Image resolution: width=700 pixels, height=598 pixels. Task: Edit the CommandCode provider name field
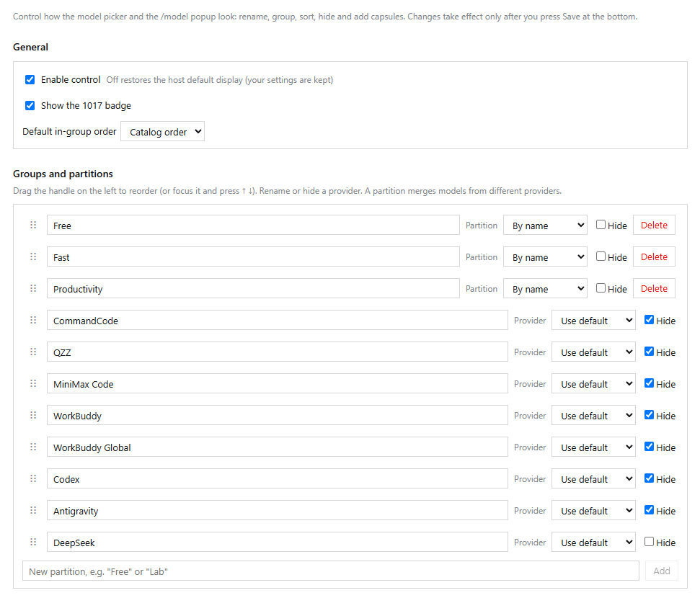(x=278, y=320)
